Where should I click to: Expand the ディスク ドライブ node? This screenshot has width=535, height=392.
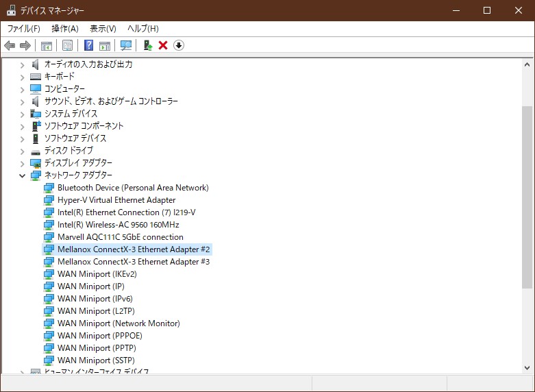[x=22, y=151]
